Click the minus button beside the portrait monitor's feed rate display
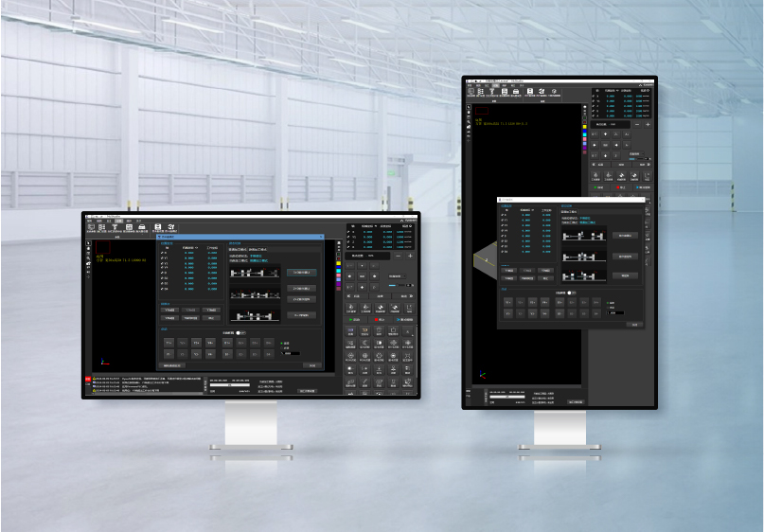The height and width of the screenshot is (532, 764). click(636, 124)
